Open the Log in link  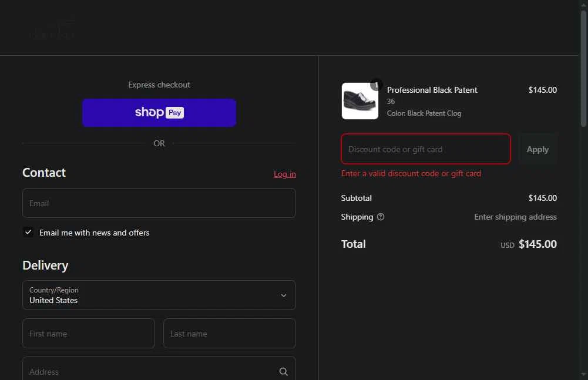[285, 174]
